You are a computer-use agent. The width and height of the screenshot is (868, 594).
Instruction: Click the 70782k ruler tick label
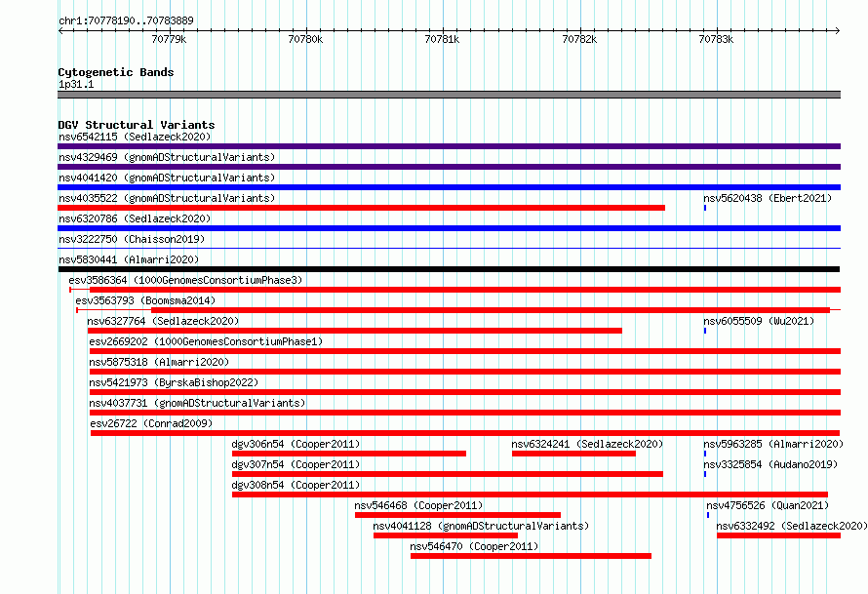[x=579, y=39]
